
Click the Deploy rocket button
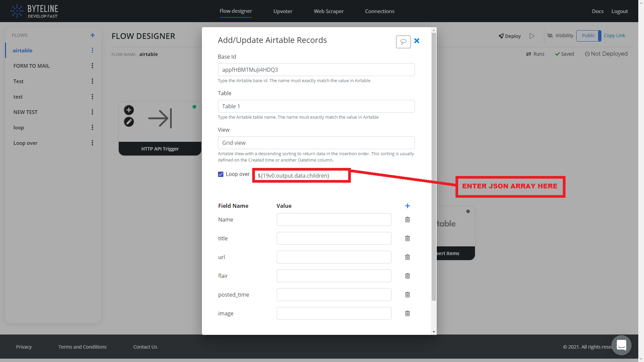(x=509, y=36)
